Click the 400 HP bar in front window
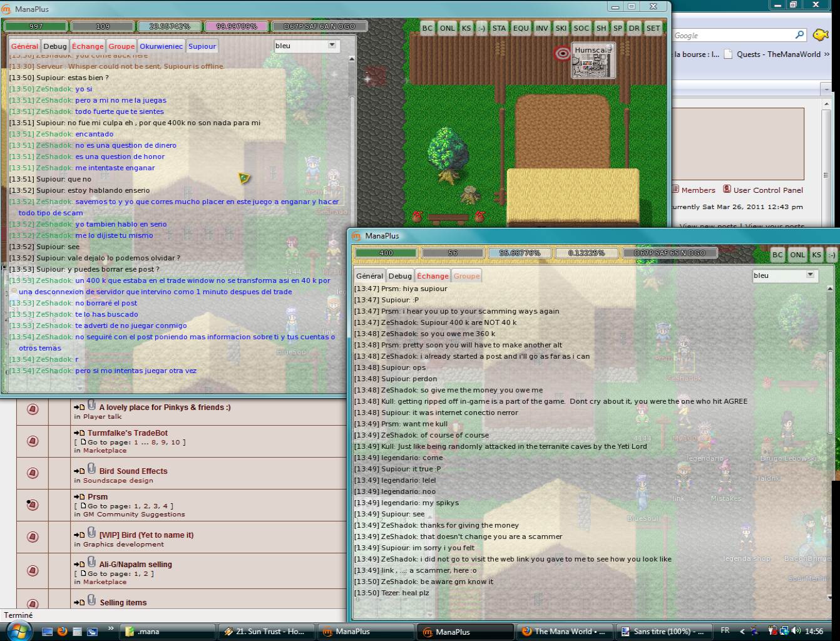The height and width of the screenshot is (641, 840). point(386,253)
